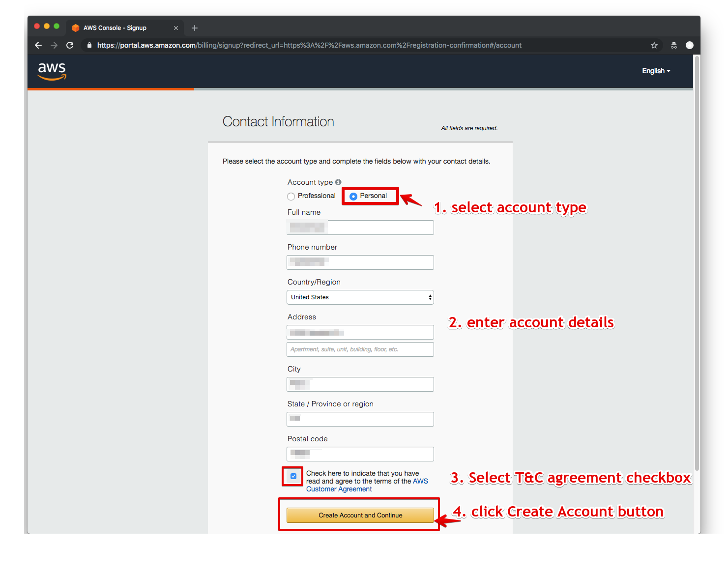Screen dimensions: 728x573
Task: Click the Create Account and Continue button
Action: pyautogui.click(x=359, y=515)
